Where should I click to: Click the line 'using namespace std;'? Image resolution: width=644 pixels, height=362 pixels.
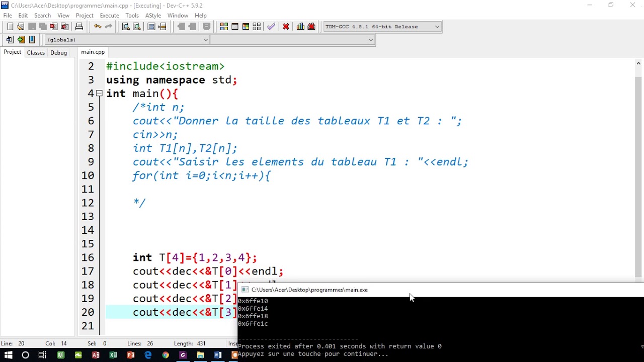tap(172, 80)
